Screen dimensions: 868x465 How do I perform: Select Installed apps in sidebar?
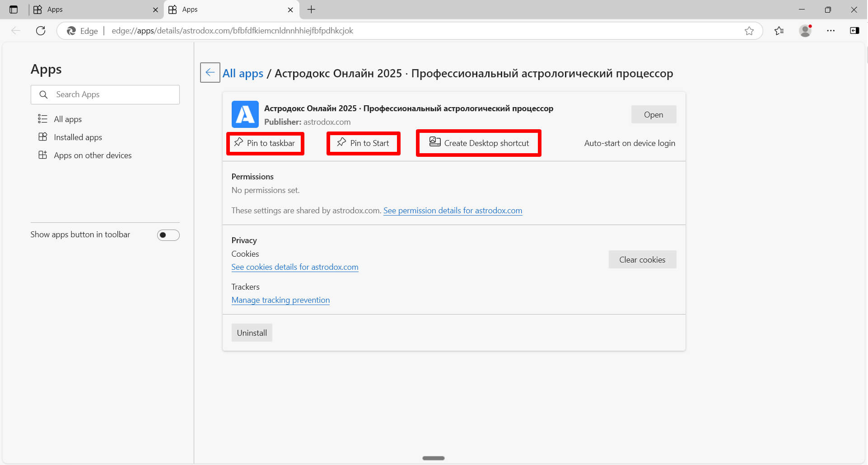point(70,137)
